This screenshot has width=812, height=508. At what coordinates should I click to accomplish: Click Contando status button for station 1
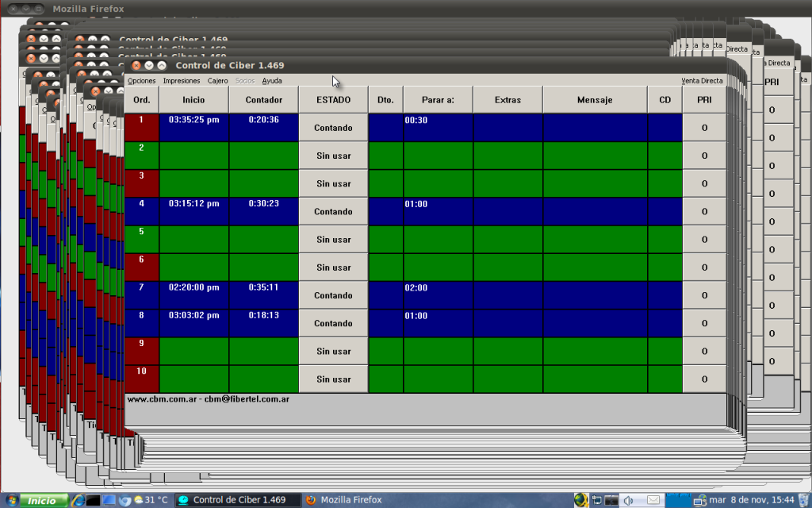[x=334, y=128]
